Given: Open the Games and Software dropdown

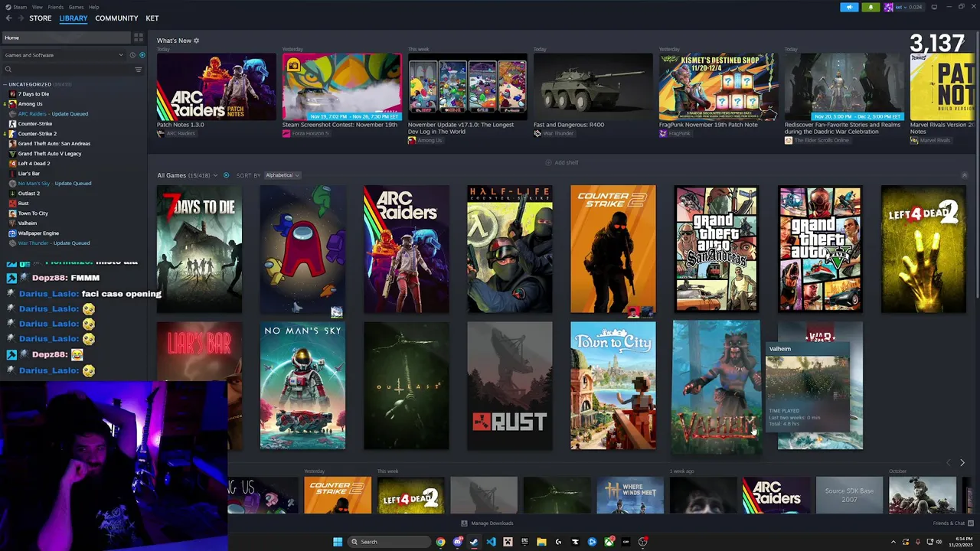Looking at the screenshot, I should pyautogui.click(x=64, y=55).
